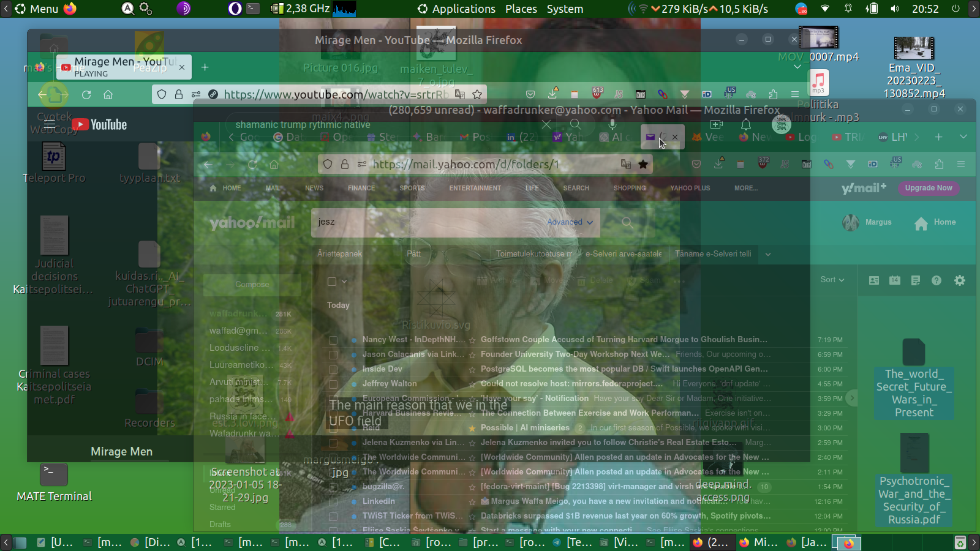Screen dimensions: 980x551
Task: Check the bugzilla email checkbox
Action: coord(333,487)
